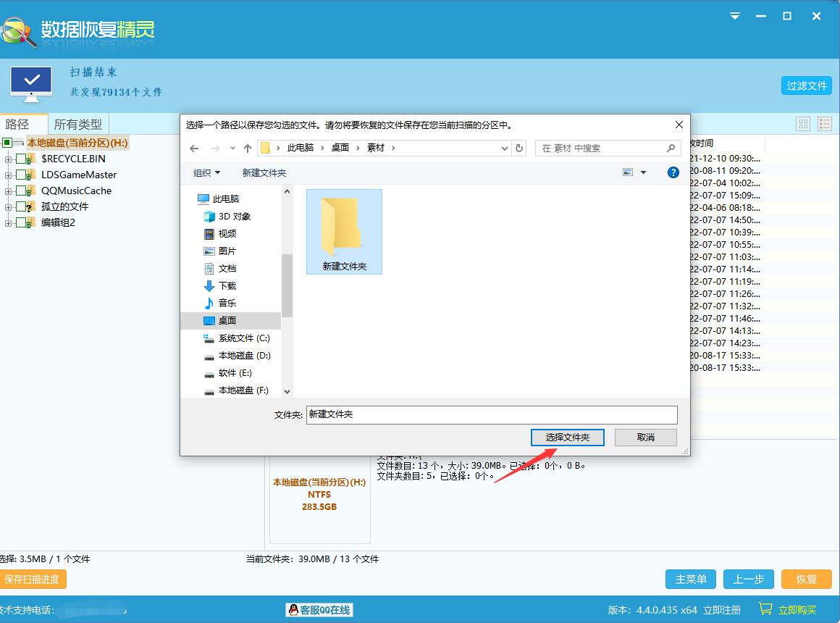Expand the address bar path dropdown
The width and height of the screenshot is (840, 623).
coord(505,148)
